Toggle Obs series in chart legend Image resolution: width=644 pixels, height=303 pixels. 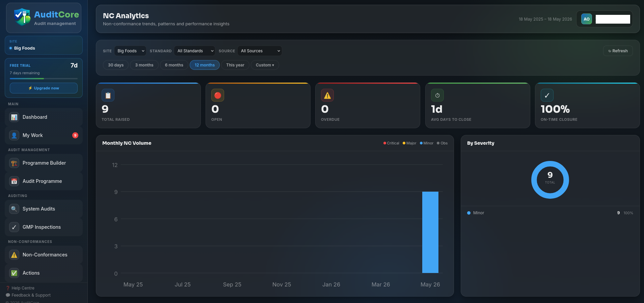click(x=442, y=143)
